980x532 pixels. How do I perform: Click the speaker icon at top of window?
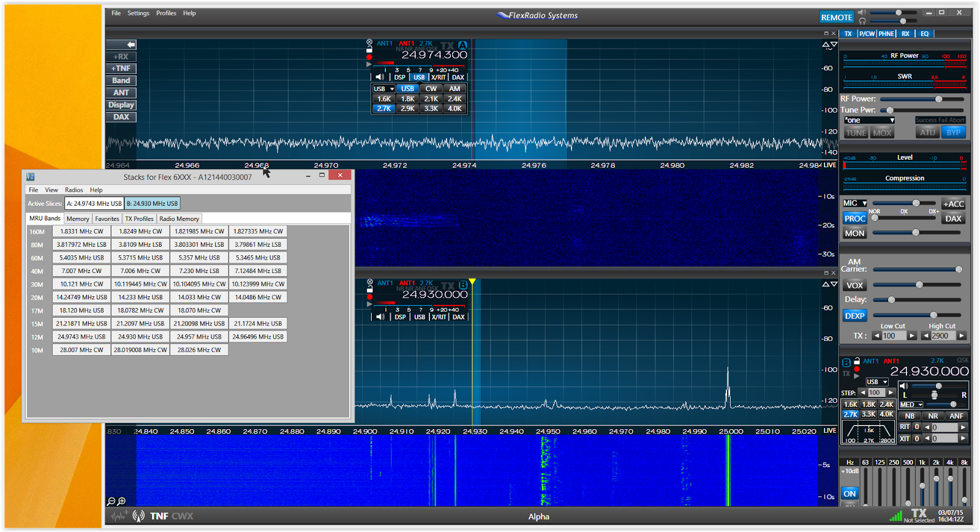click(x=862, y=12)
